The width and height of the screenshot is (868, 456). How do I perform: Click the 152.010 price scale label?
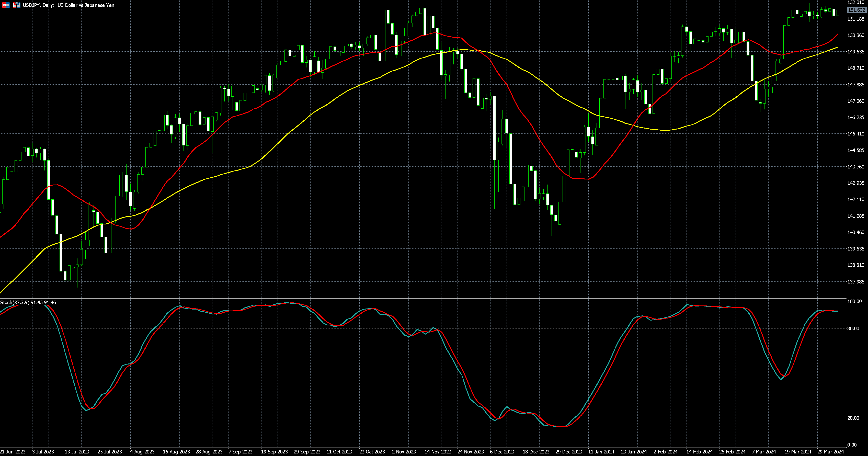(x=856, y=2)
